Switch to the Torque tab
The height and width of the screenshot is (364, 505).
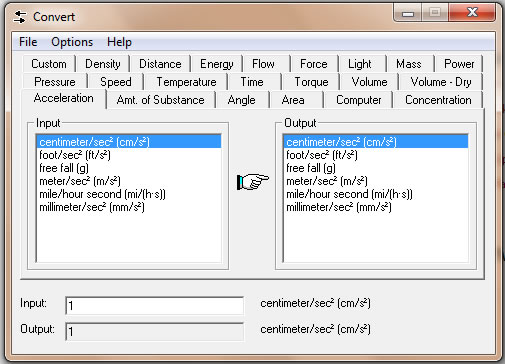311,82
